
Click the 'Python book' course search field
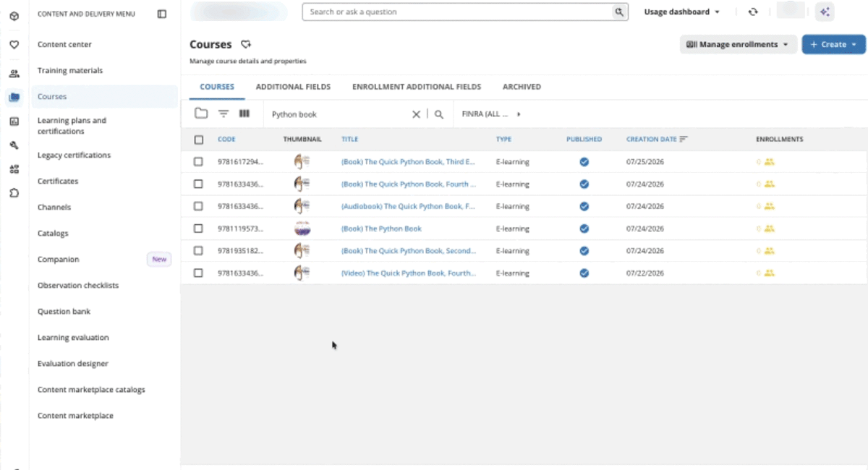coord(337,114)
